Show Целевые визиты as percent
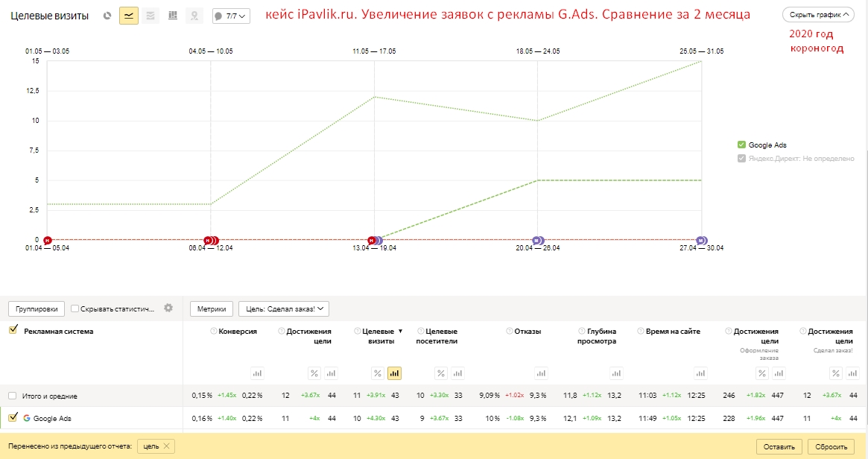Viewport: 868px width, 459px height. click(378, 373)
